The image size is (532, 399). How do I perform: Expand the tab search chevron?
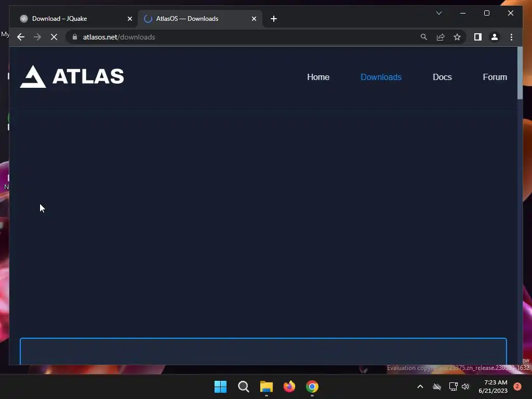pyautogui.click(x=438, y=13)
